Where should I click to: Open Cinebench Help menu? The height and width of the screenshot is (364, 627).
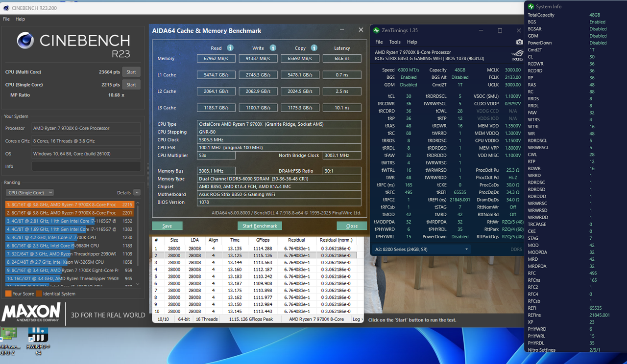pos(20,19)
